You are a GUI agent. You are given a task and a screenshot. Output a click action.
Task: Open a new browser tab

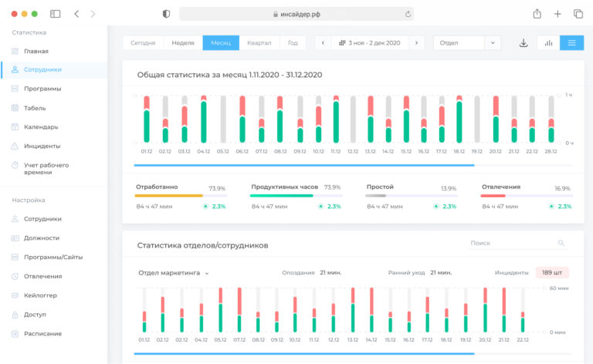[557, 14]
